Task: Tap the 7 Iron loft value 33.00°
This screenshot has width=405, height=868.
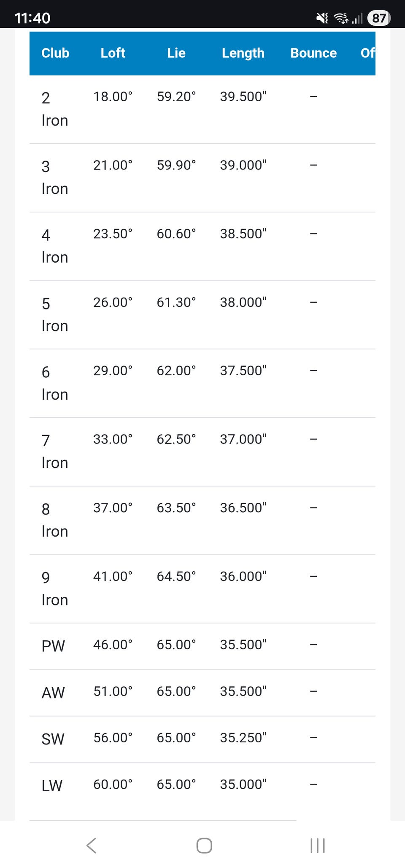Action: click(113, 439)
